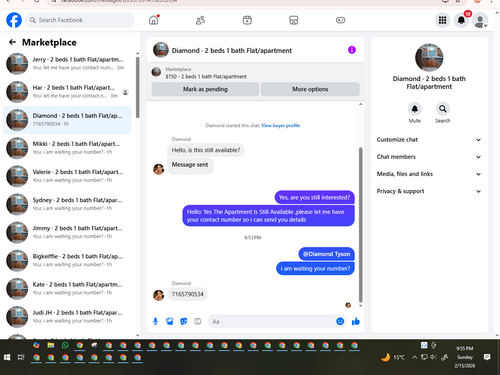Click the message thread scrollbar
Viewport: 500px width, 375px height.
(360, 225)
